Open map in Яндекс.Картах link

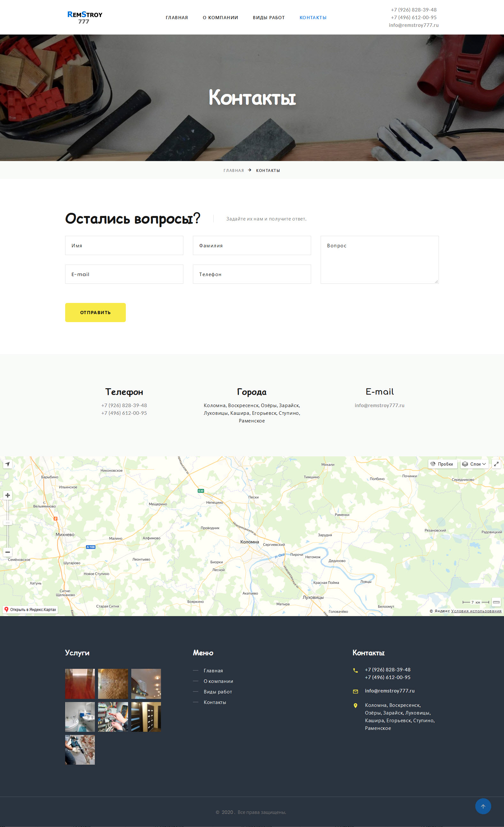tap(30, 609)
